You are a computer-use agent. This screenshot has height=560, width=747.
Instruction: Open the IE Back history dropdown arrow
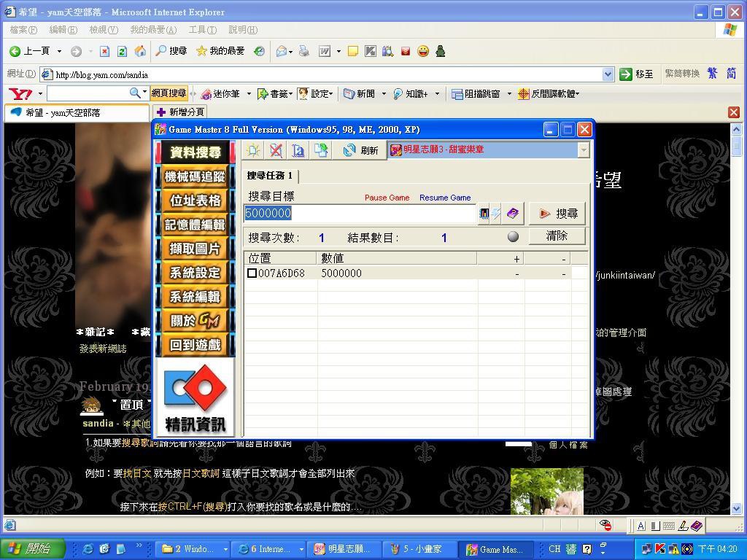click(59, 51)
